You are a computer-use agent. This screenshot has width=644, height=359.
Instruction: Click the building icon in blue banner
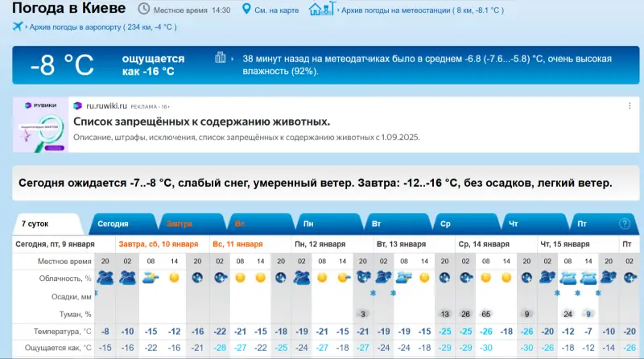(221, 58)
